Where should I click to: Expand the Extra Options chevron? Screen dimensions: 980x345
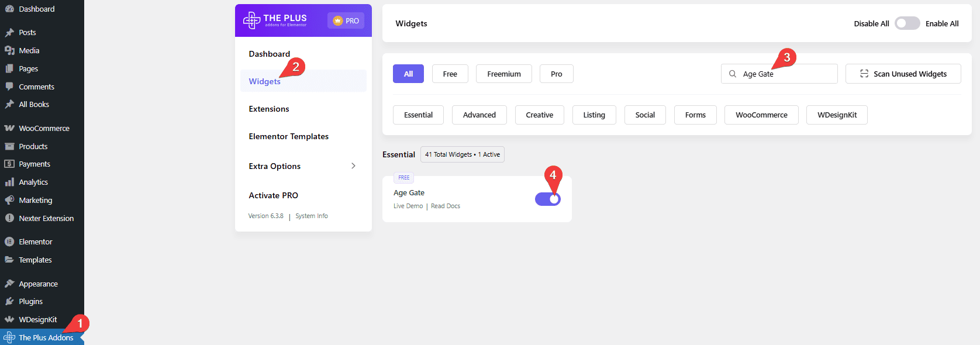click(x=353, y=166)
